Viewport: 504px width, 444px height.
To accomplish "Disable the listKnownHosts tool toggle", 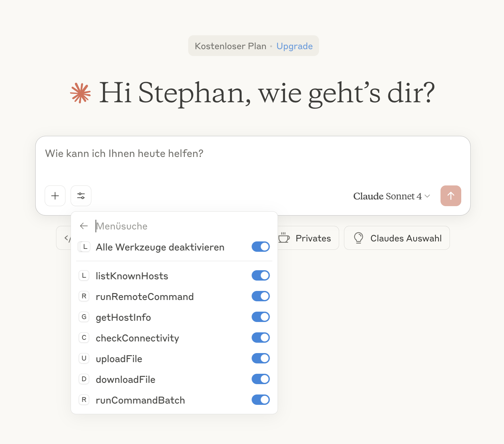I will pos(260,276).
